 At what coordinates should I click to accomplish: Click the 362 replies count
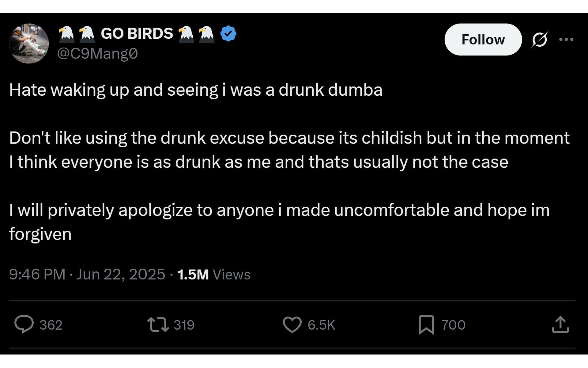tap(51, 325)
